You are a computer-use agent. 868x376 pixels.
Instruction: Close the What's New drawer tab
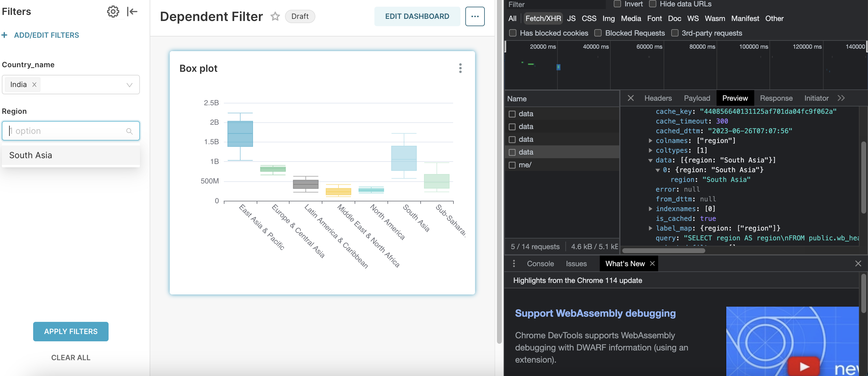(x=652, y=263)
